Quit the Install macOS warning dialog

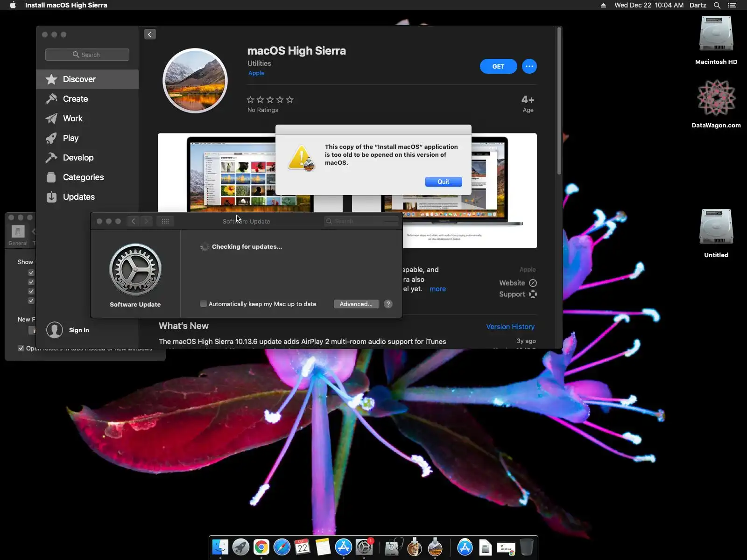(444, 182)
